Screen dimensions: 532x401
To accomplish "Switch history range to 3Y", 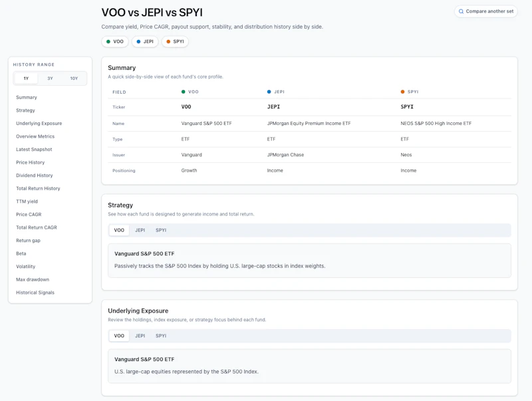I will [51, 78].
